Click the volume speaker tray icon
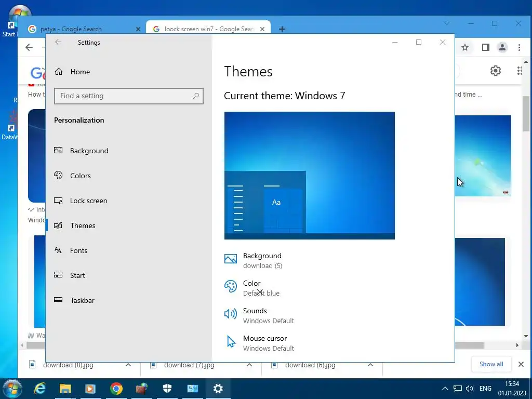Image resolution: width=532 pixels, height=399 pixels. pyautogui.click(x=470, y=389)
